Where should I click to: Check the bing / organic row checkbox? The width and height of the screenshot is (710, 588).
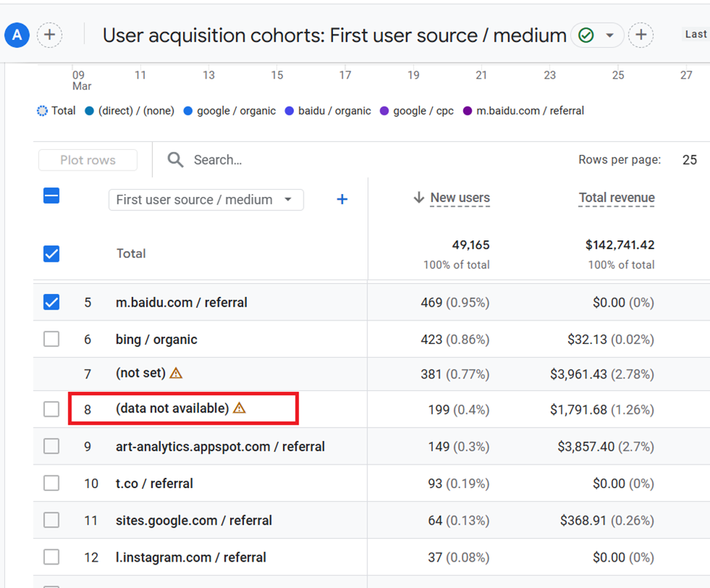click(51, 340)
